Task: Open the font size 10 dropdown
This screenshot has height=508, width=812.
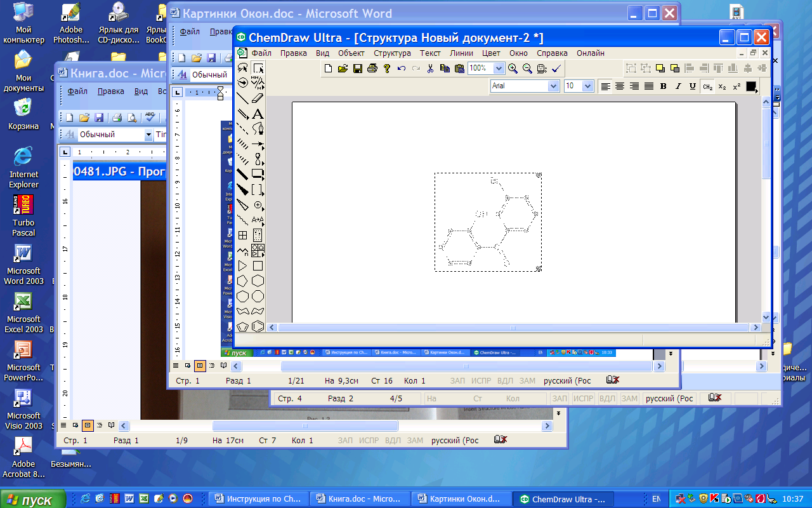Action: point(587,86)
